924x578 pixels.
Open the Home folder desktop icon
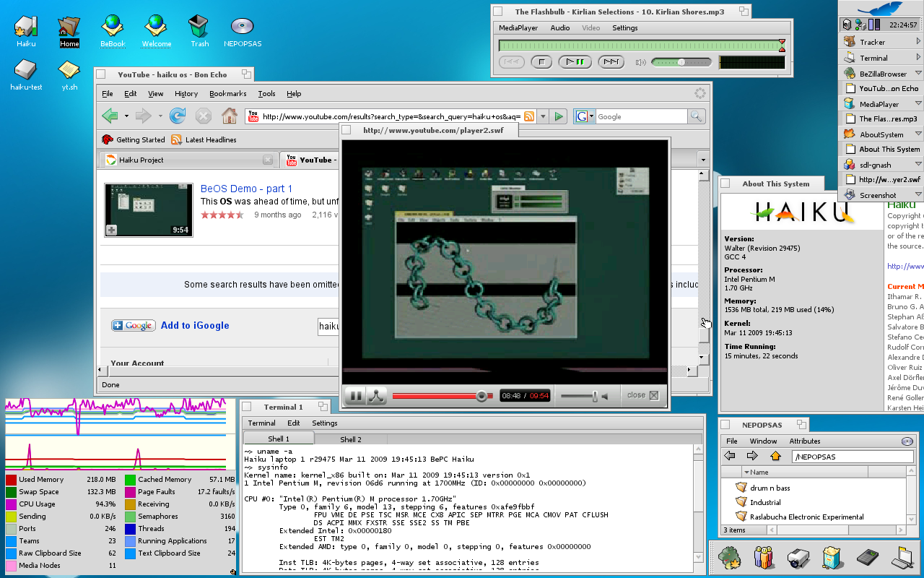pos(69,27)
